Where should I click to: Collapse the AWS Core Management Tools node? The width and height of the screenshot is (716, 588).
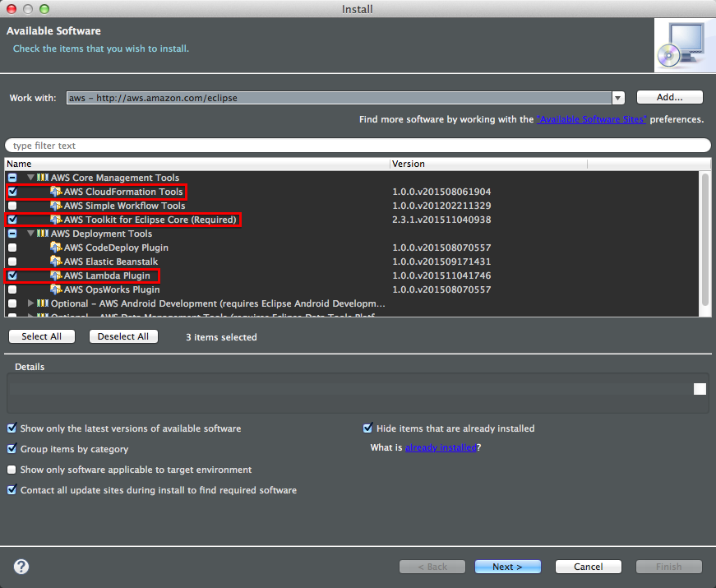pos(30,178)
